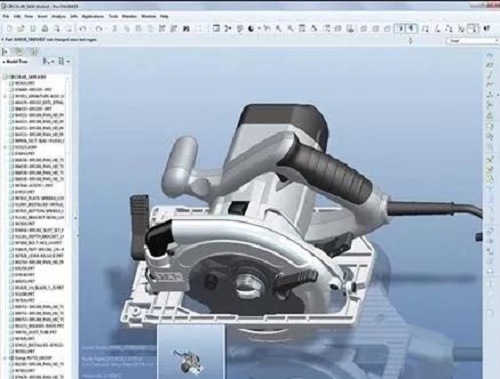Click the navigator panel collapse sash handle
This screenshot has width=500, height=379.
click(x=76, y=217)
